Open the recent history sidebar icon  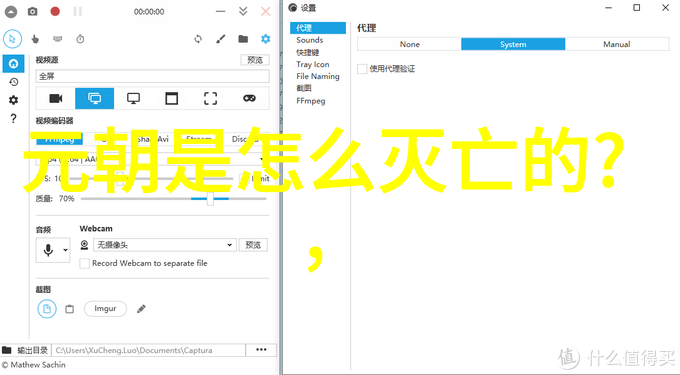(x=13, y=82)
